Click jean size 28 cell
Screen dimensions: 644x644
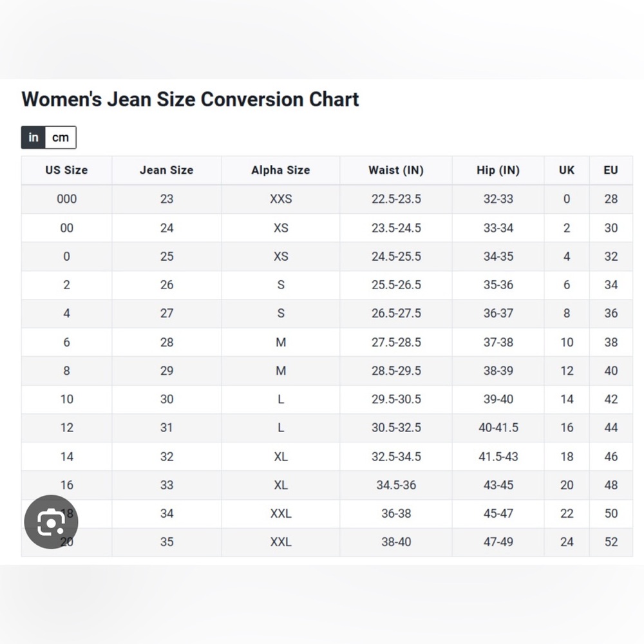click(x=166, y=342)
